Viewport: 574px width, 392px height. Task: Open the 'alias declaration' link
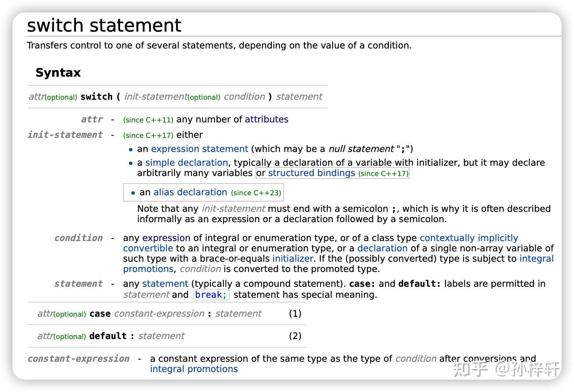tap(190, 192)
